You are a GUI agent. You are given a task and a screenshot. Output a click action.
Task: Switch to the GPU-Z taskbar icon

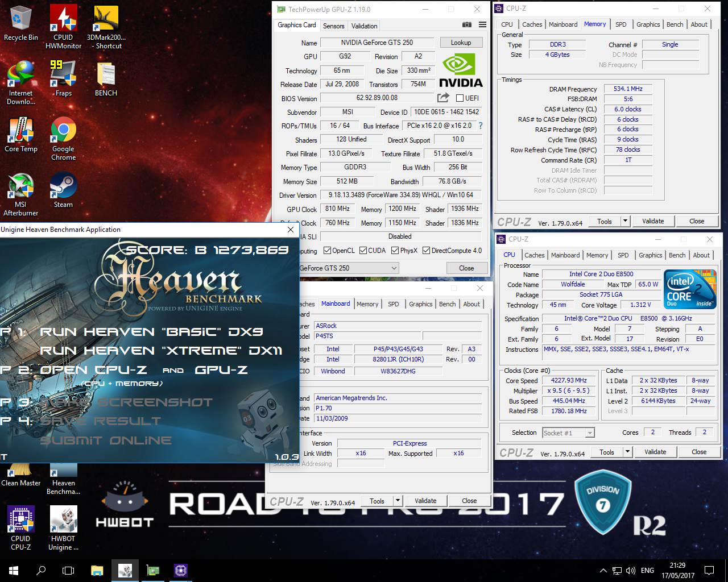pyautogui.click(x=153, y=570)
